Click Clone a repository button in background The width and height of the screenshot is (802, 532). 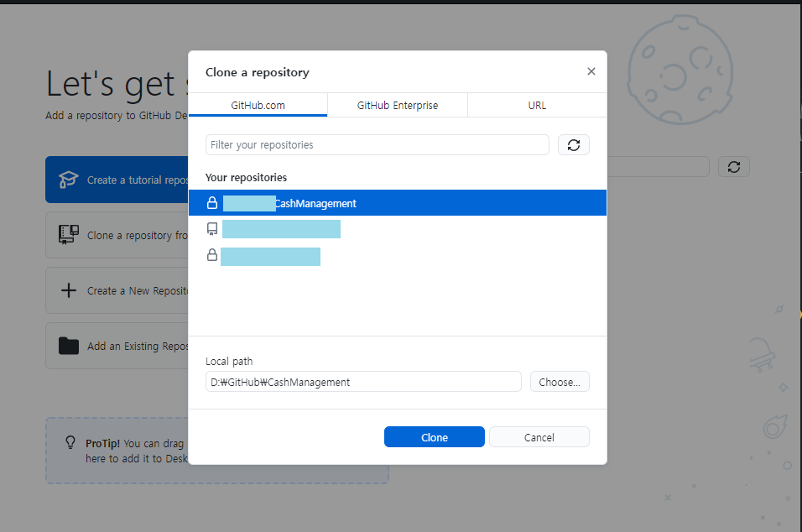tap(117, 235)
